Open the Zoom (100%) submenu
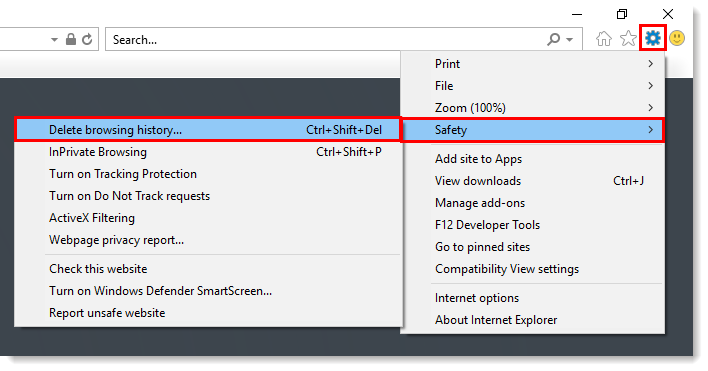Screen dimensions: 708x371 [x=533, y=108]
